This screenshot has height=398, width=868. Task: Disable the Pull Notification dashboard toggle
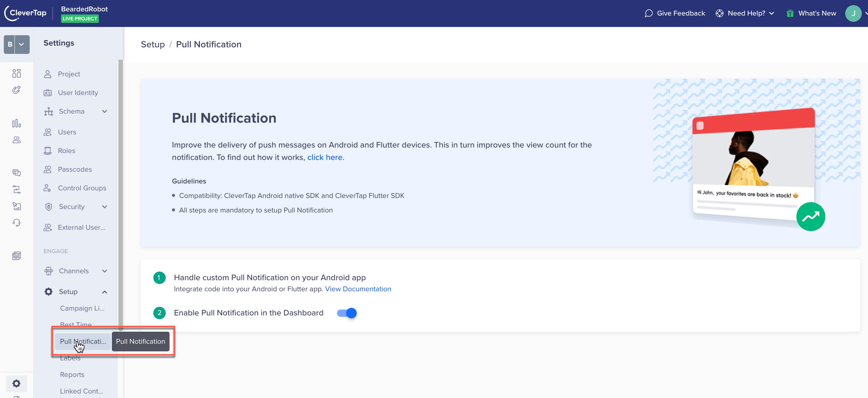pos(347,313)
